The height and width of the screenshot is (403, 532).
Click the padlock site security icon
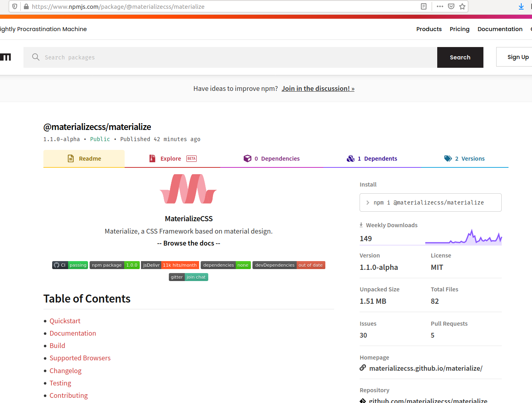click(x=26, y=6)
